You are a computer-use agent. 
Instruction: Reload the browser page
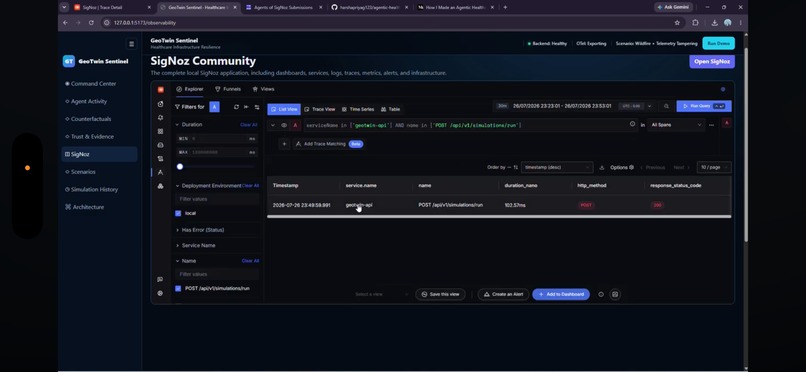click(x=91, y=23)
